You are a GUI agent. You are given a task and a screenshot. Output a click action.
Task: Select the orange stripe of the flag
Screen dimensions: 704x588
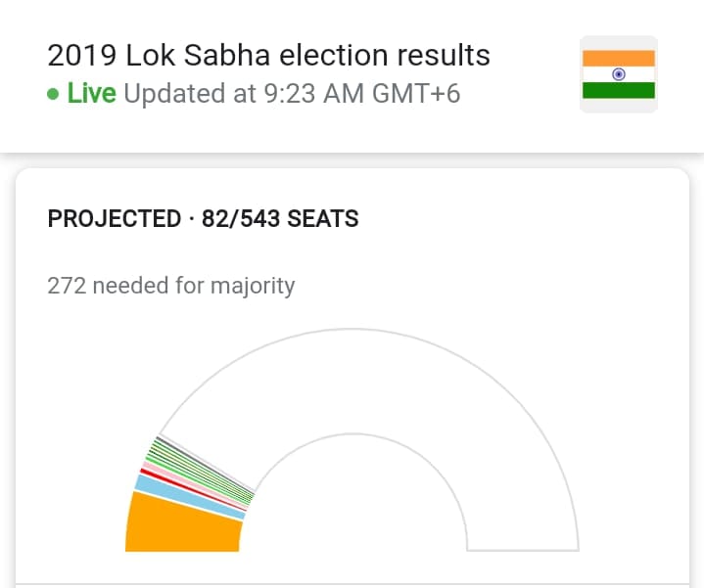[x=618, y=59]
